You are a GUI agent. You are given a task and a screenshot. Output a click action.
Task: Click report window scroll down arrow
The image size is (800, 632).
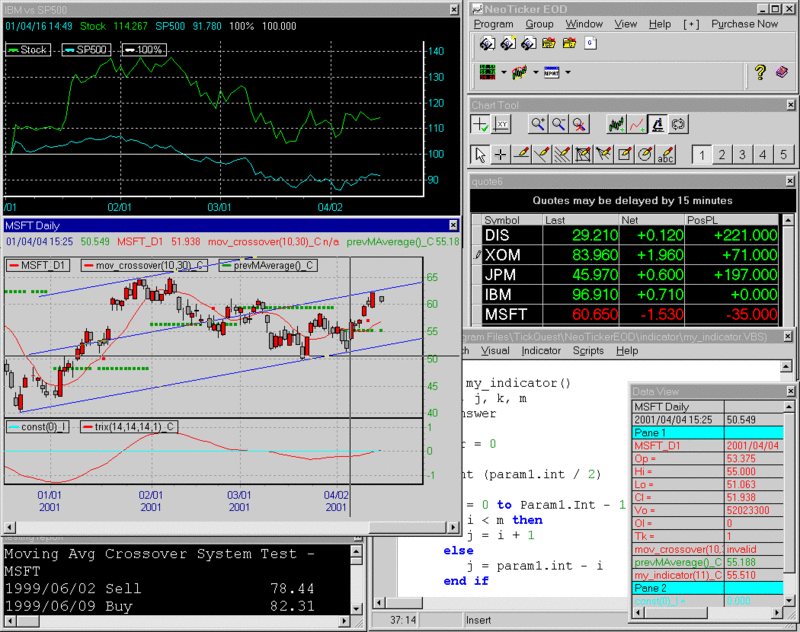356,609
